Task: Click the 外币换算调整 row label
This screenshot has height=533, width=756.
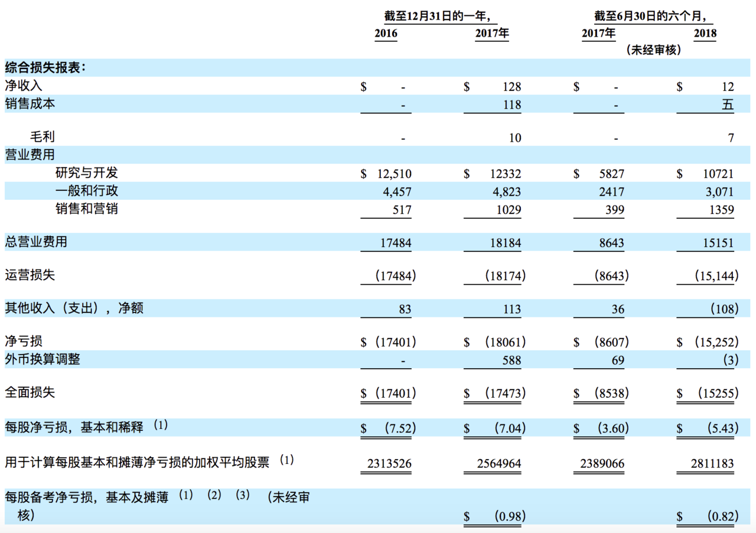Action: [43, 359]
